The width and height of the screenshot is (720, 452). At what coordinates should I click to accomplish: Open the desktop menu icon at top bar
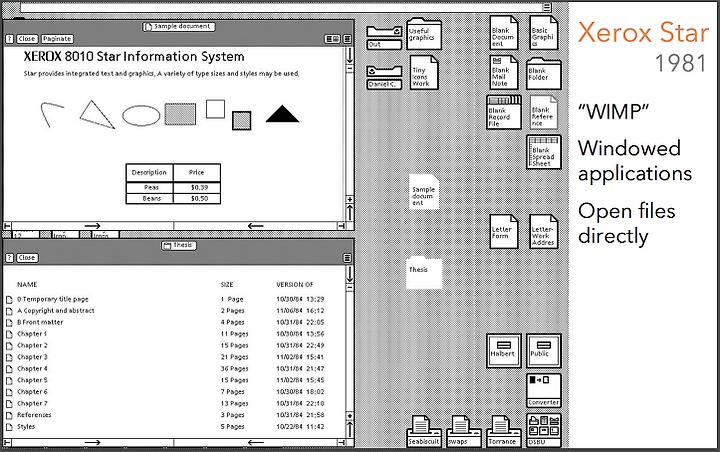546,7
